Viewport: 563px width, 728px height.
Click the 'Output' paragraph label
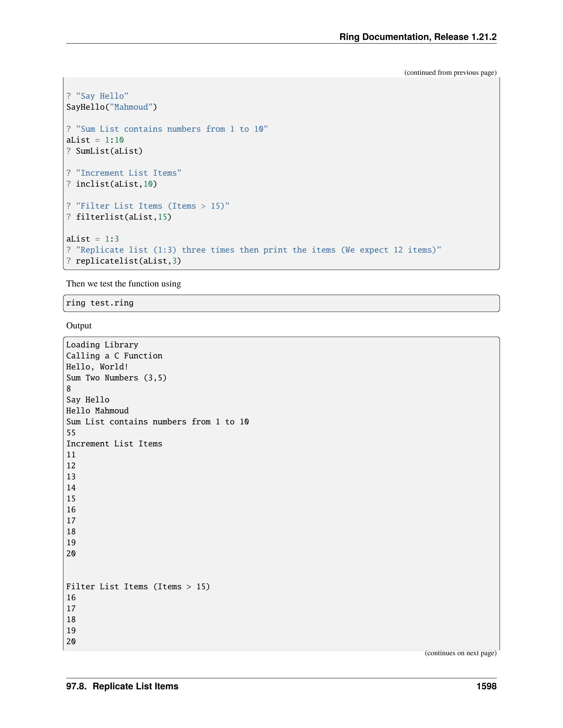click(x=79, y=326)
